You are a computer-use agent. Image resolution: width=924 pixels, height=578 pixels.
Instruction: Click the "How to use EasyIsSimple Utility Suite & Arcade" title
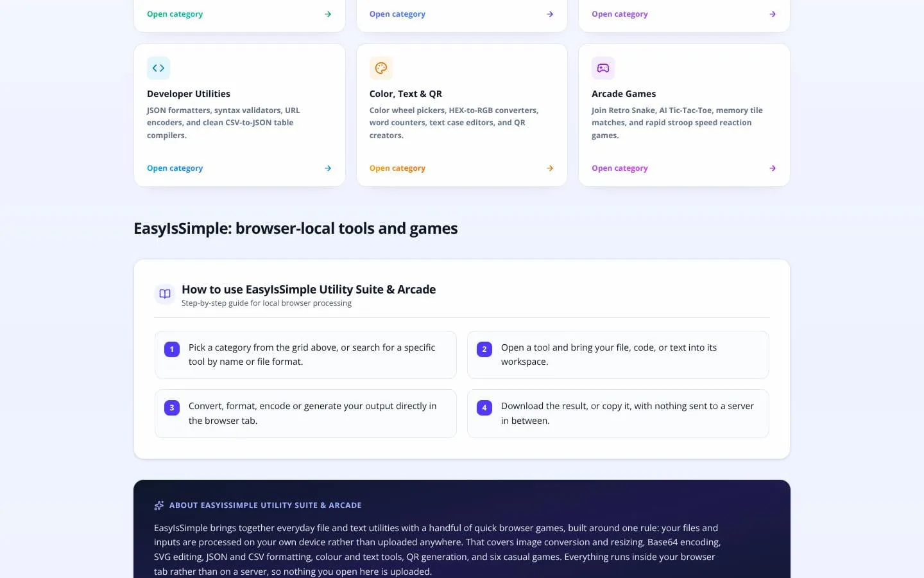309,290
